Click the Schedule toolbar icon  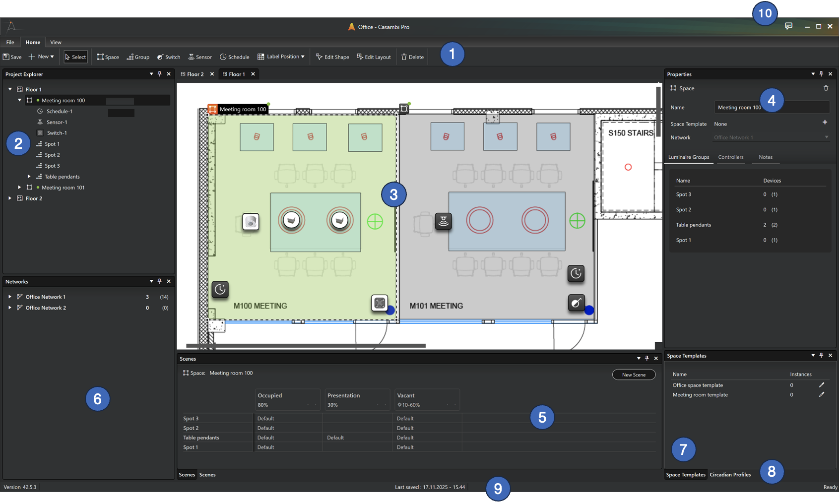click(x=223, y=57)
